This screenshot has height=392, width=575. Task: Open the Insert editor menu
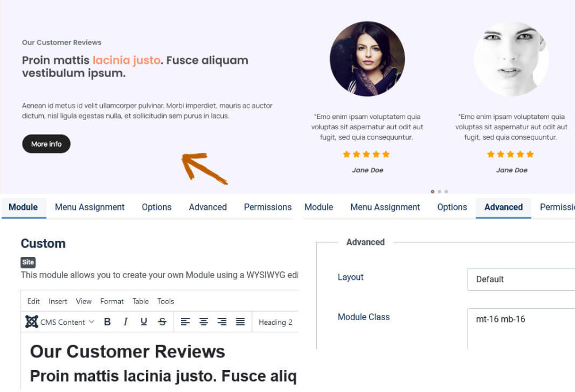click(58, 301)
